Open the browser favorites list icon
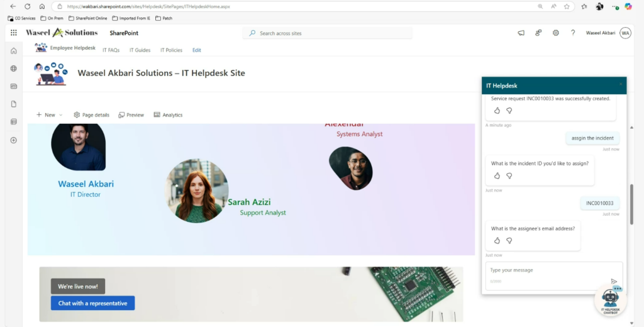The image size is (644, 327). (584, 6)
